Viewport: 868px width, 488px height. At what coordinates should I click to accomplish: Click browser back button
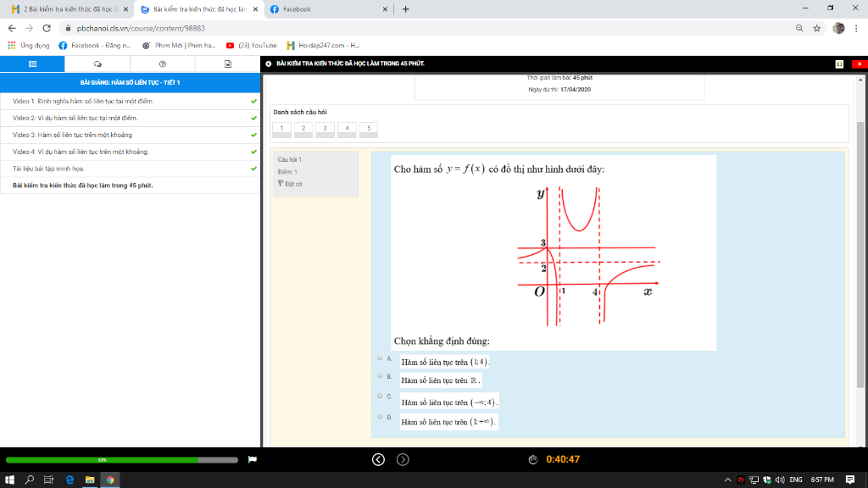(12, 28)
